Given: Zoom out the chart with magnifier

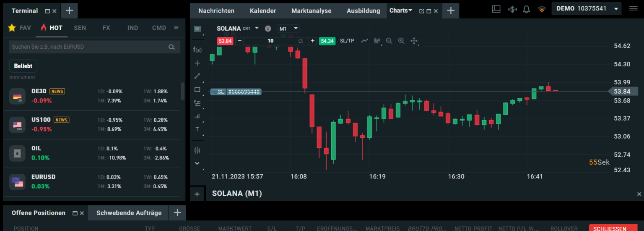Looking at the screenshot, I should click(389, 41).
